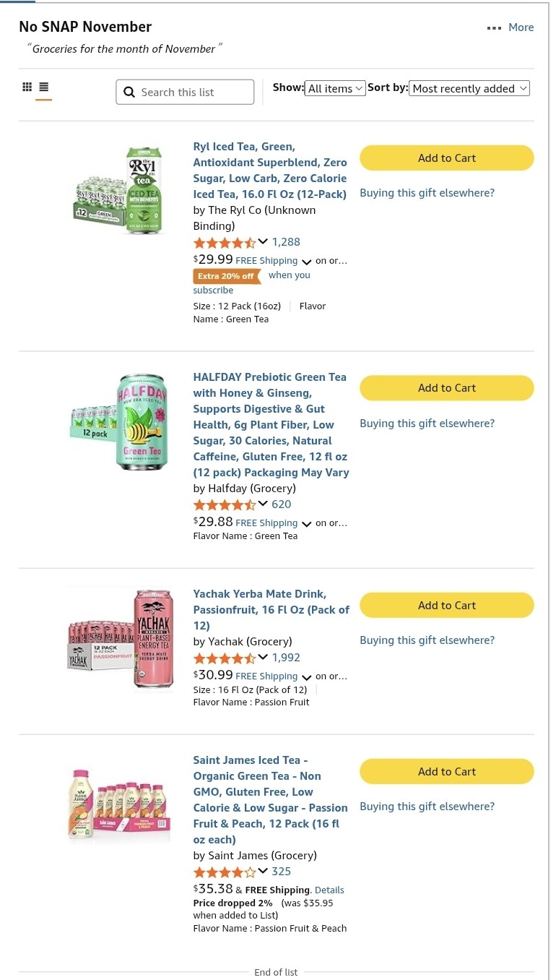The image size is (556, 980).
Task: Expand FREE Shipping details for Ryl tea
Action: point(306,262)
